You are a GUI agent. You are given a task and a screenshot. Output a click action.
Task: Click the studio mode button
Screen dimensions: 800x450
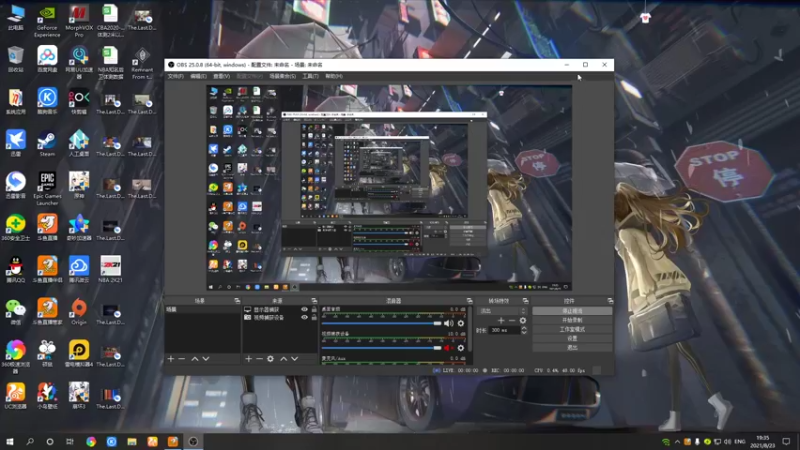click(572, 329)
